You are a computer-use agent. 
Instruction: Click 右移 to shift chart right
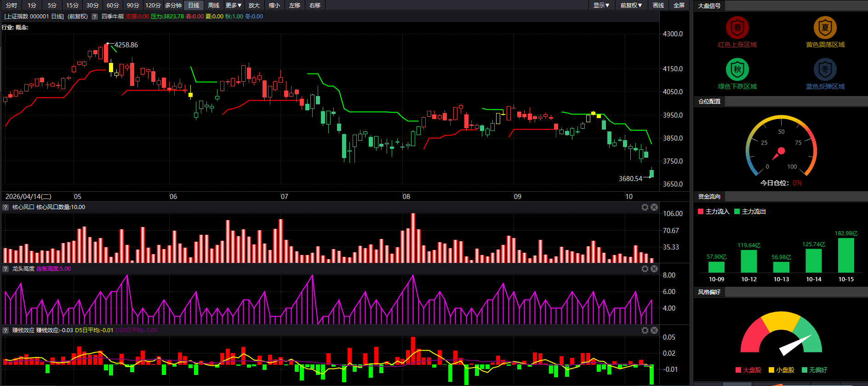point(315,5)
